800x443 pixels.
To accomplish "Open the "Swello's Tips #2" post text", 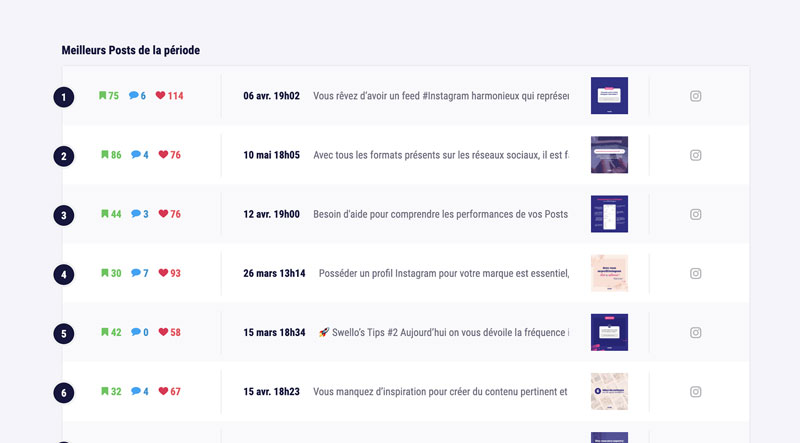I will pos(443,332).
